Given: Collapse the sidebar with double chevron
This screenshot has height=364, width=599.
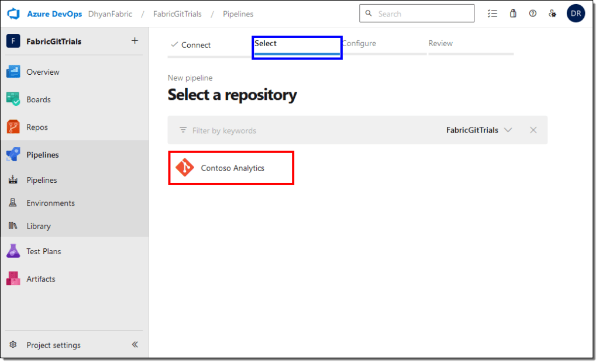Looking at the screenshot, I should [x=135, y=345].
